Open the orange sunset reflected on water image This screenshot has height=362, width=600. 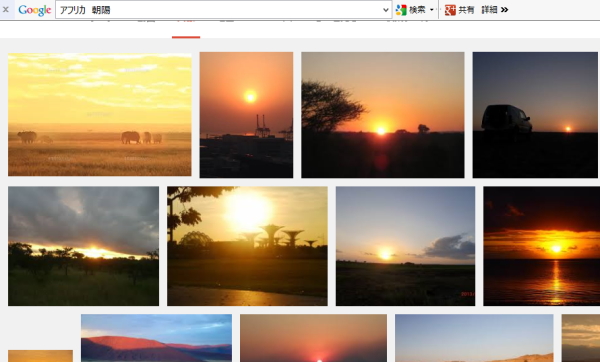pos(541,246)
